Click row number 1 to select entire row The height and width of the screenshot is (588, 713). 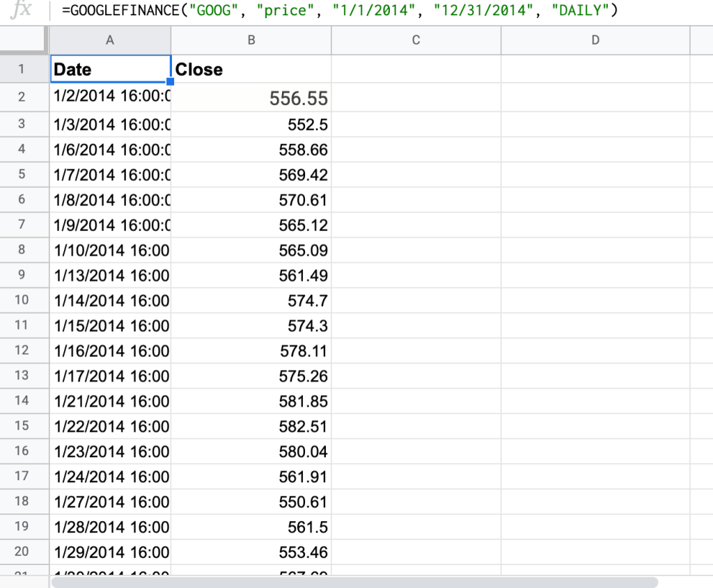[24, 70]
